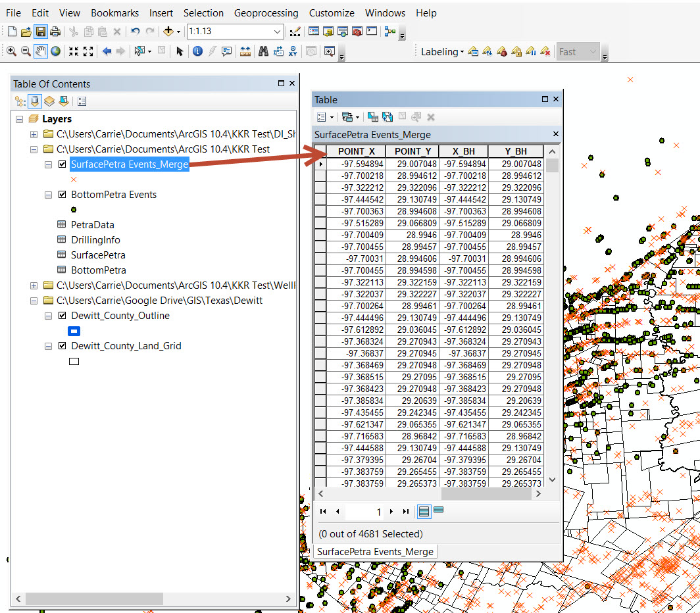The width and height of the screenshot is (700, 613).
Task: Click the Switch Selection icon in Table
Action: tap(387, 117)
